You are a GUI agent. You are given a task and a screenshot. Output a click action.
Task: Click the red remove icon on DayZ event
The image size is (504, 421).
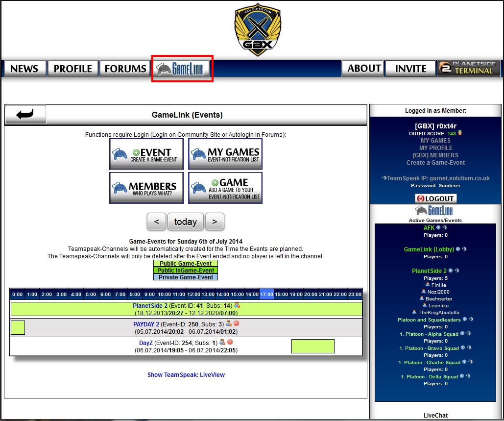[x=230, y=342]
